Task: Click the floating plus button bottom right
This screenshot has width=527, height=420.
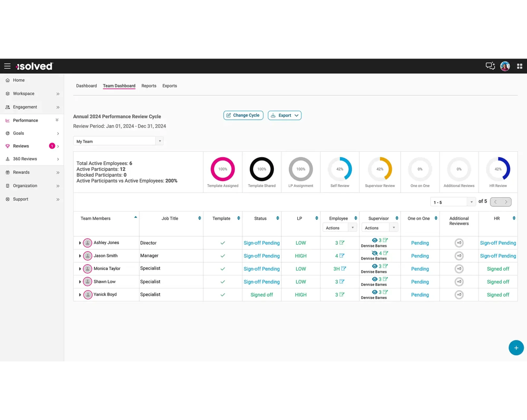Action: (516, 348)
